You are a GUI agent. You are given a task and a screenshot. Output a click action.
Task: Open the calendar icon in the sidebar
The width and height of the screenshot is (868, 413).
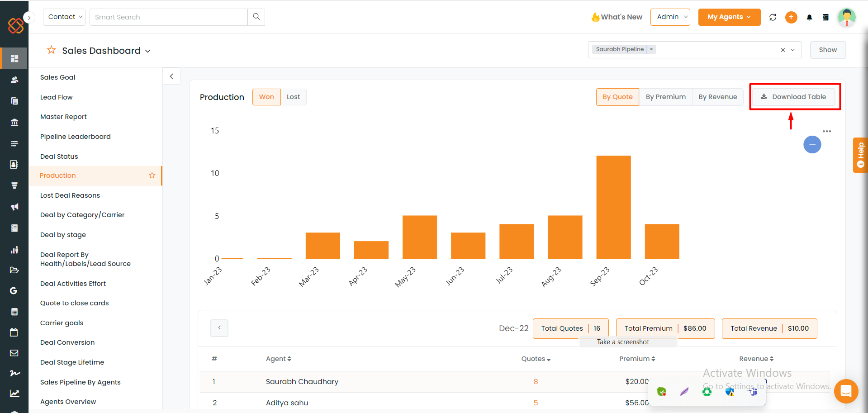coord(14,332)
